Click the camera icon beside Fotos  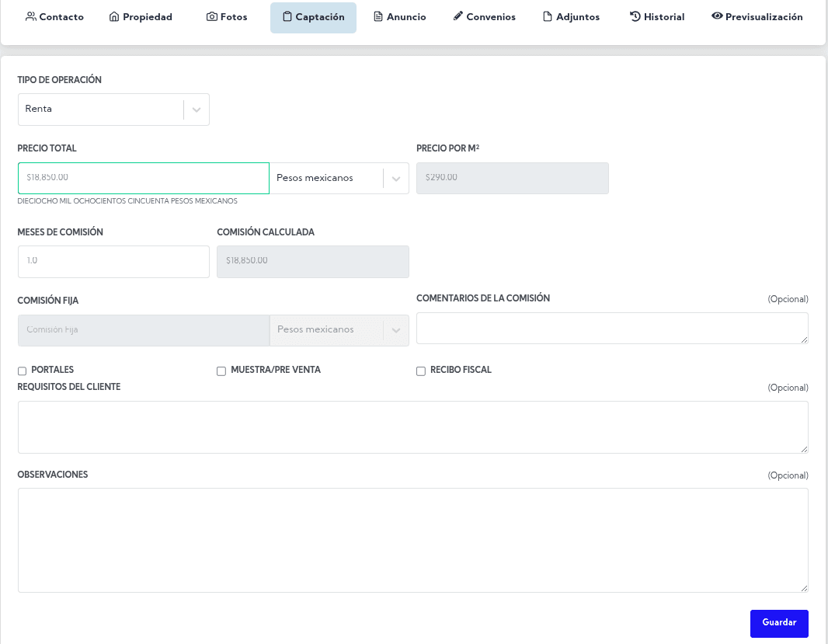click(211, 17)
